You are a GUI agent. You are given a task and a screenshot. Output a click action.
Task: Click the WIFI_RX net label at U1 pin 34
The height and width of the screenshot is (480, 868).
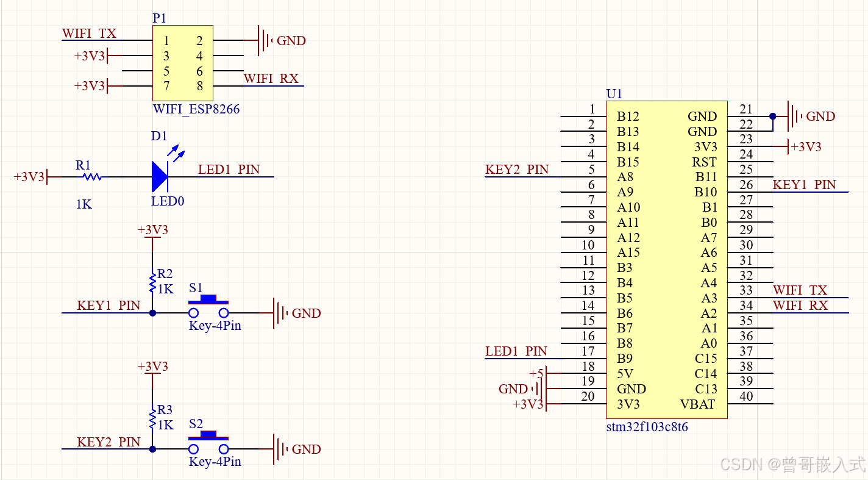click(x=800, y=306)
